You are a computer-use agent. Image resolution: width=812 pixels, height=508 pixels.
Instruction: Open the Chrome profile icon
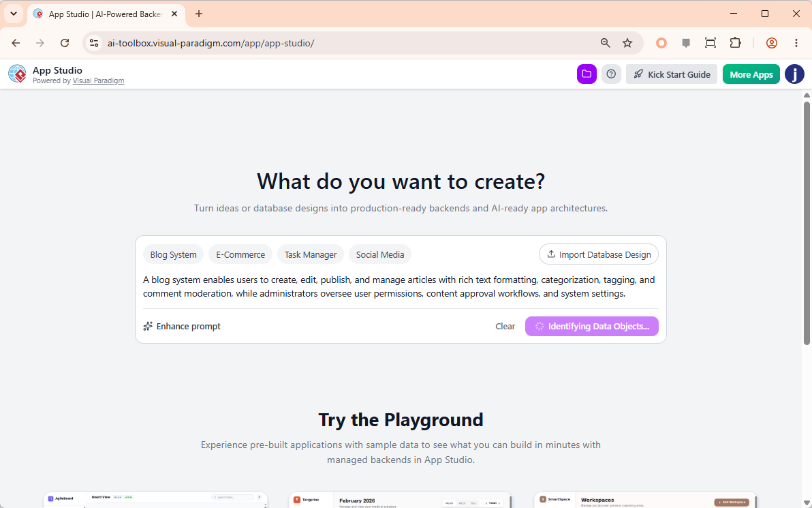point(772,43)
